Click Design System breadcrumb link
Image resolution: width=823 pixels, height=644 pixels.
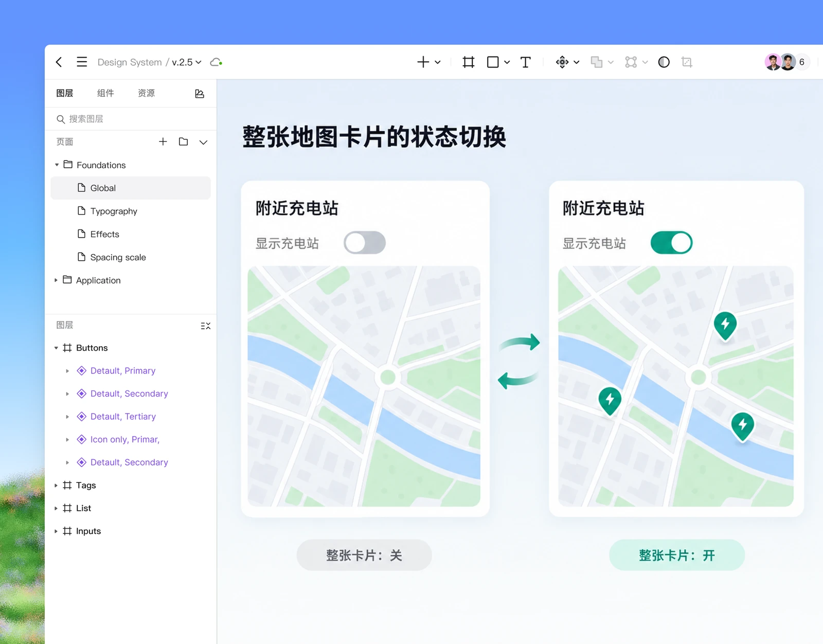point(130,62)
